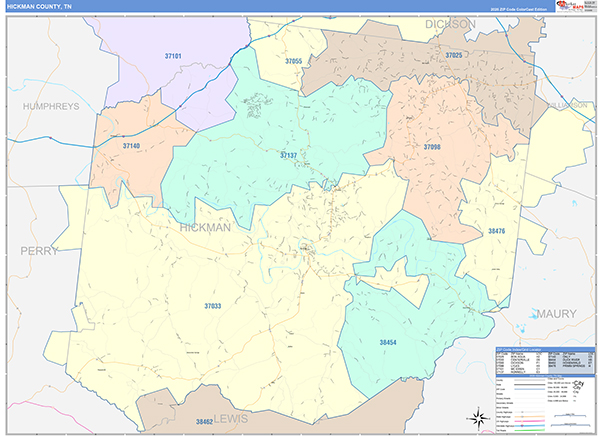
Task: Click the 'HICKMAN COUNTY, TN' title
Action: [x=39, y=7]
